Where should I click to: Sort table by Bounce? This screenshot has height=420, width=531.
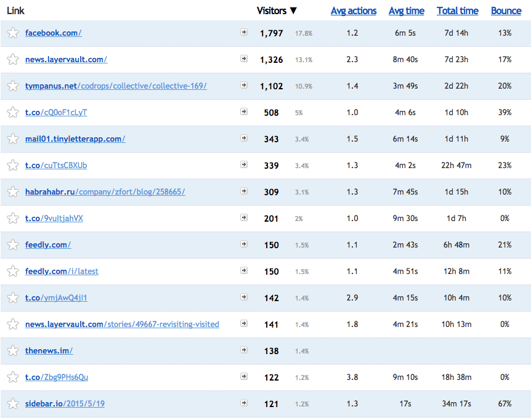[506, 11]
